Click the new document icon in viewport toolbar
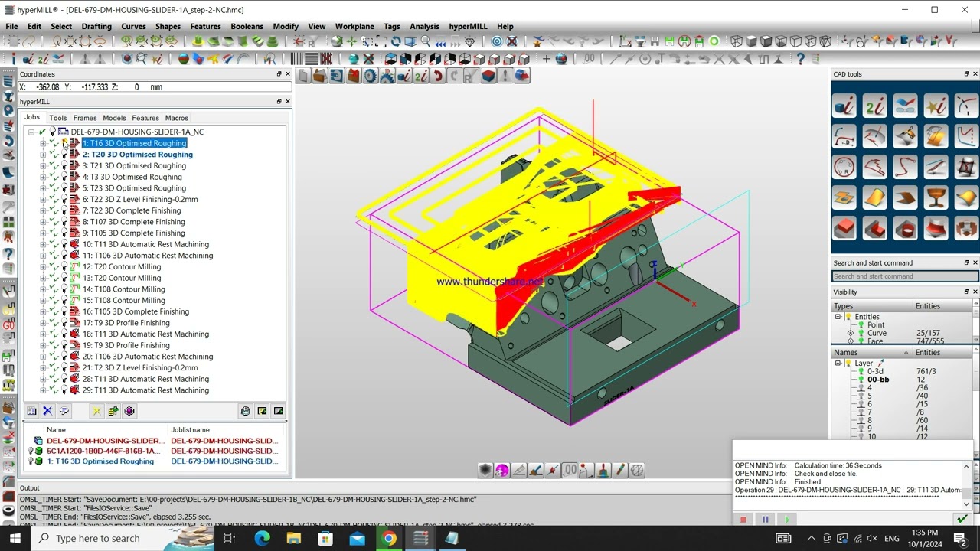980x551 pixels. 303,76
